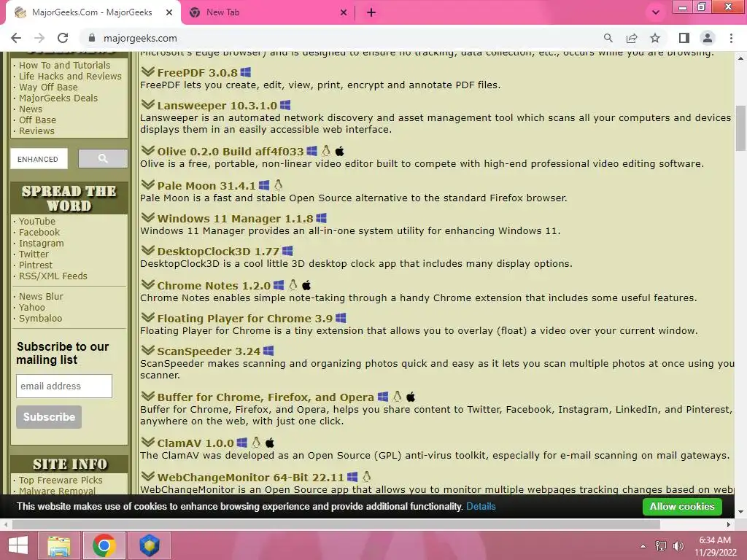Close the MajorGeeks.Com tab
Screen dimensions: 747x560
point(169,13)
